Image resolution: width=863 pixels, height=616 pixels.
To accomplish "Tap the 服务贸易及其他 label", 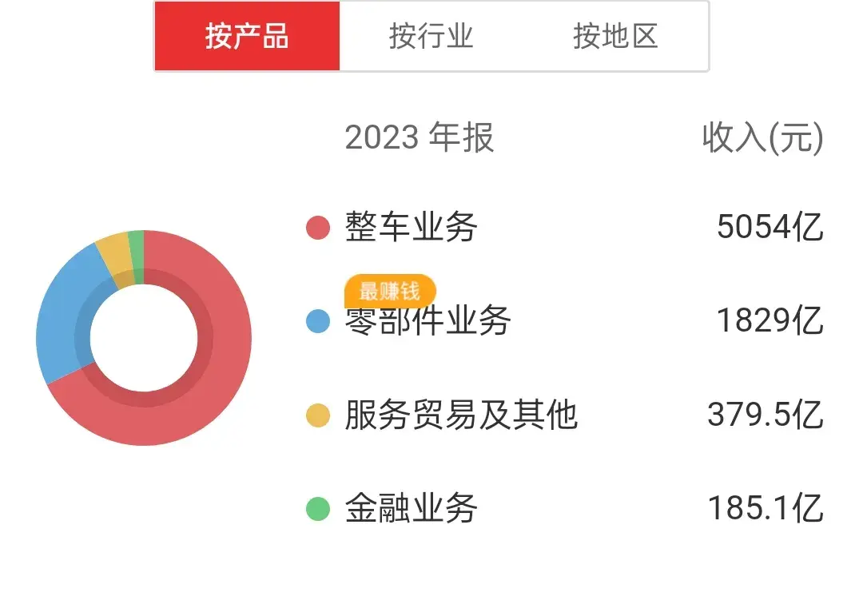I will (x=461, y=415).
